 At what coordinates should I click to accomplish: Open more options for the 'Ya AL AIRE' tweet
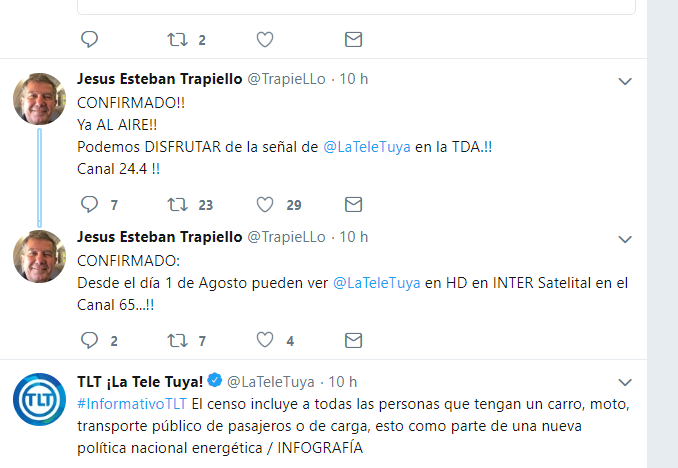[x=625, y=81]
